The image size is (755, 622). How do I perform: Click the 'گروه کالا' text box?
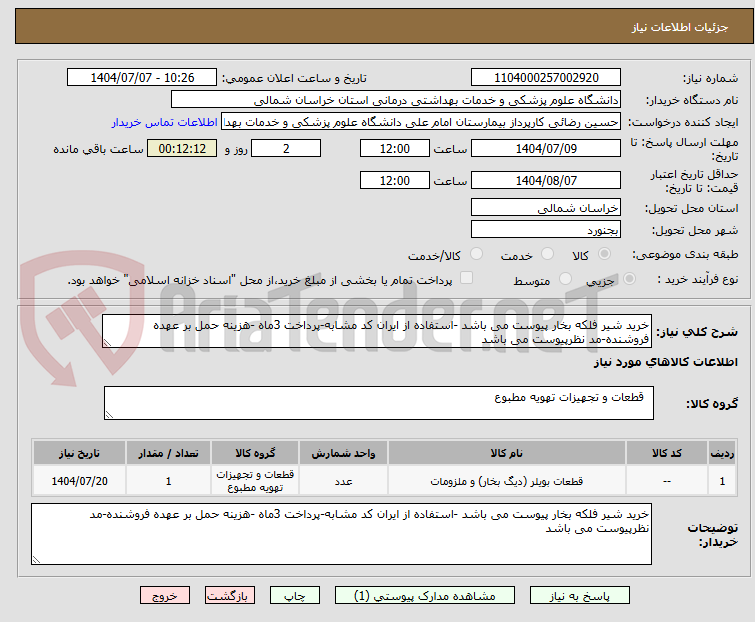point(378,403)
